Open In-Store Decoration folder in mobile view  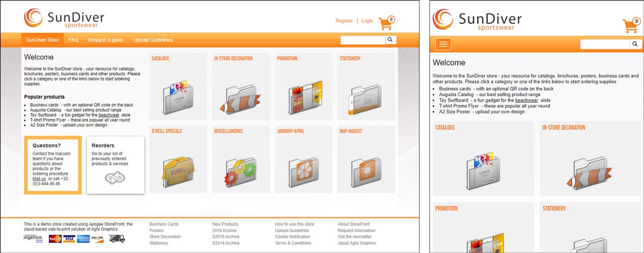pos(589,172)
